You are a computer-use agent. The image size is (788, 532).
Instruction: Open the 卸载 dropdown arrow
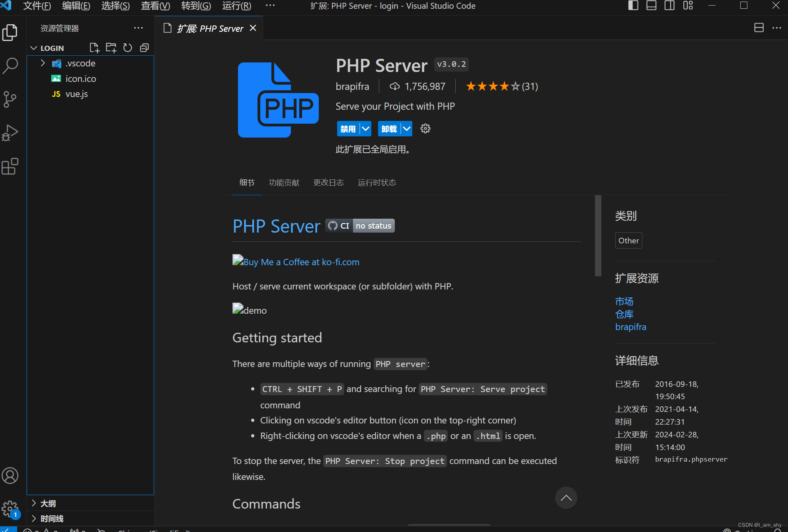click(407, 129)
